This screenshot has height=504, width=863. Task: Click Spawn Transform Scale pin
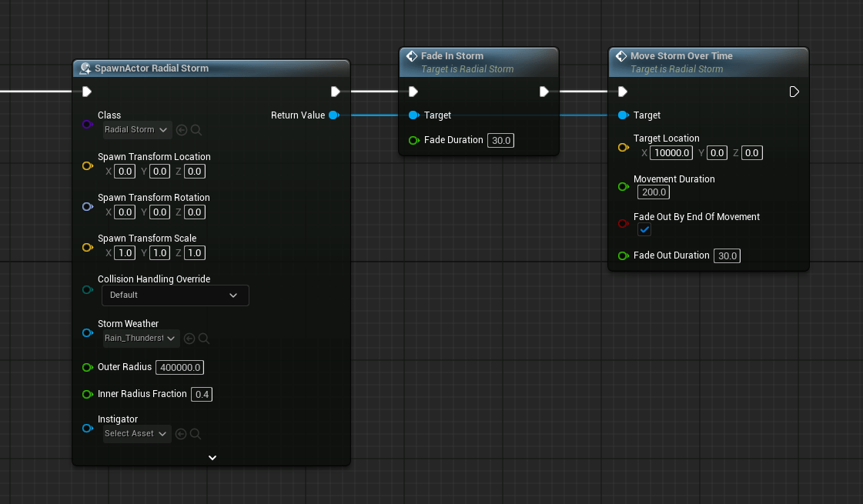tap(88, 247)
